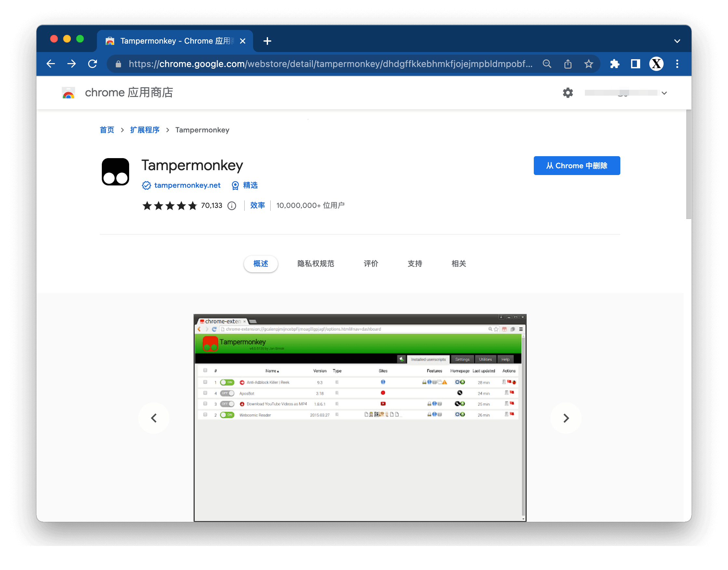Go forward in browser history

coord(71,64)
